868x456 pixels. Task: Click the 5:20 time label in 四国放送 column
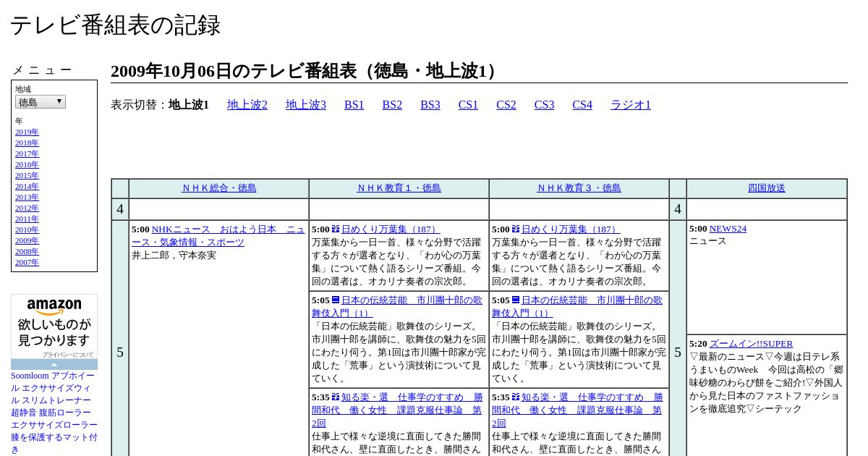[698, 344]
